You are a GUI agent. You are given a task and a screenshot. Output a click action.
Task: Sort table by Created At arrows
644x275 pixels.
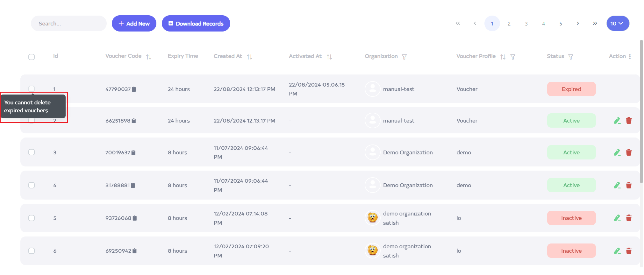point(249,57)
